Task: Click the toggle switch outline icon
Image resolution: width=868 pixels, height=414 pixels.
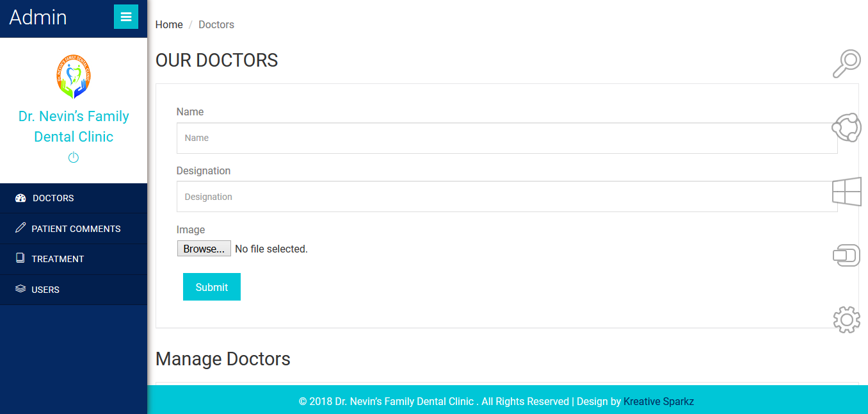Action: [846, 255]
